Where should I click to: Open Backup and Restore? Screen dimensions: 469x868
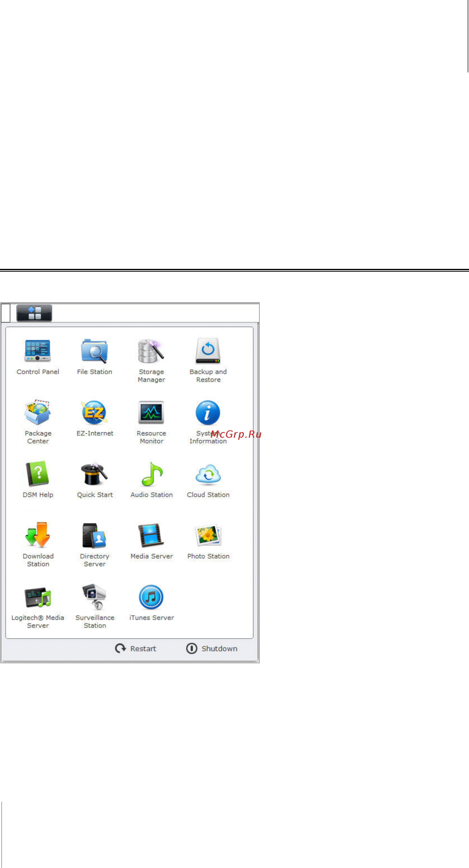tap(208, 351)
